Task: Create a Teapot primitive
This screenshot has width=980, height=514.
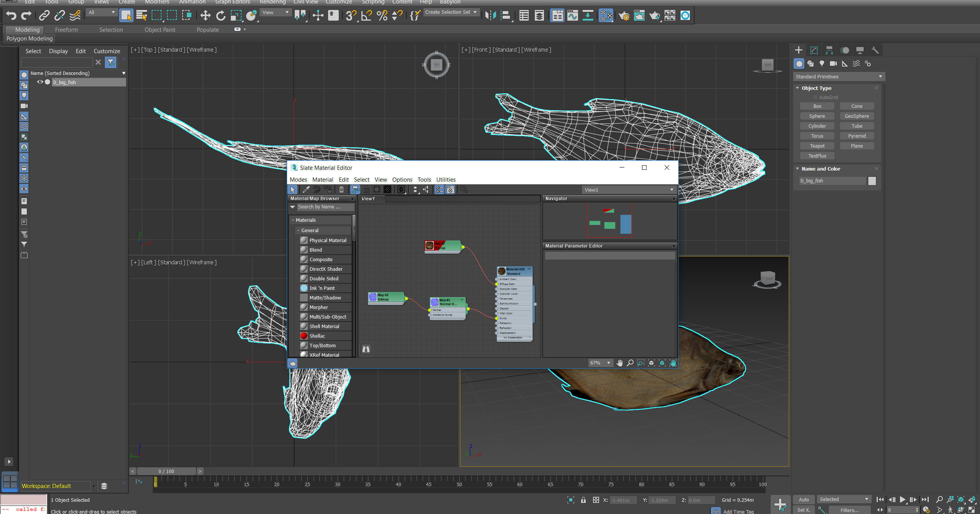Action: click(x=817, y=146)
